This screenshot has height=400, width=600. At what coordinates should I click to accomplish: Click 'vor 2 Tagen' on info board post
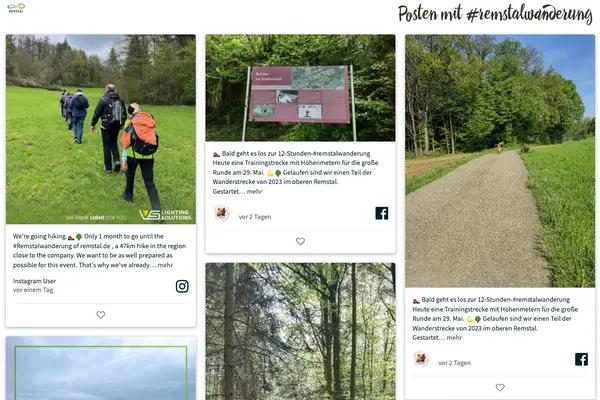(255, 217)
